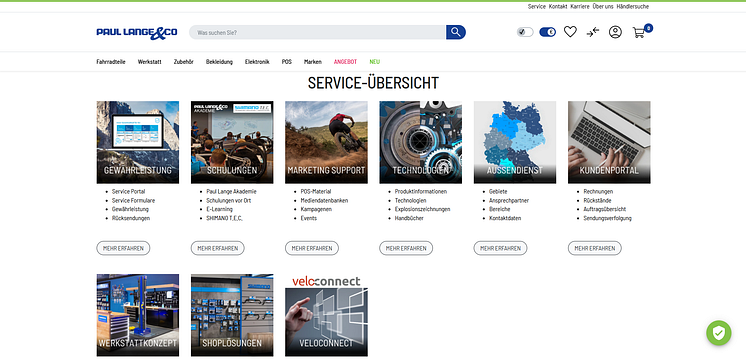This screenshot has width=746, height=361.
Task: Toggle the checkmark availability switch
Action: point(525,32)
